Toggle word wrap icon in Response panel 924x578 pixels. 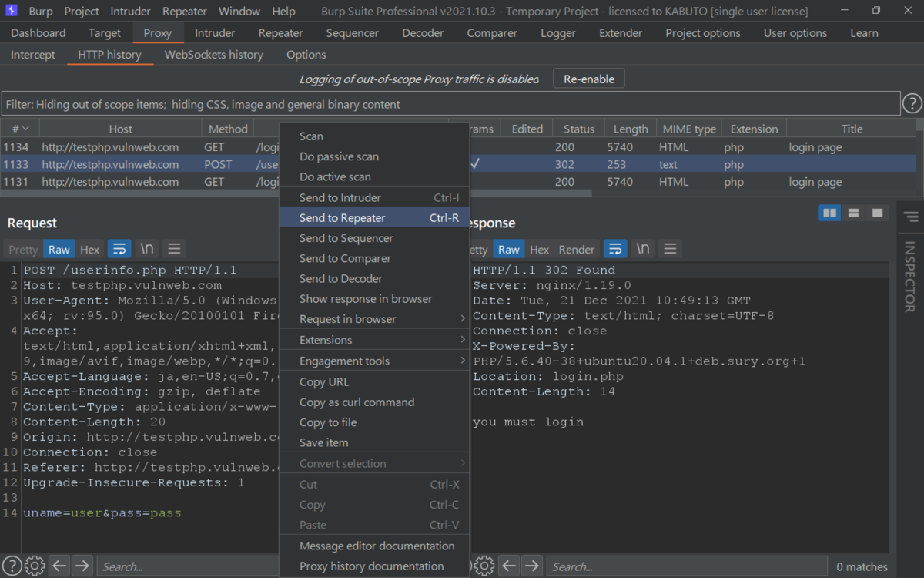(614, 249)
